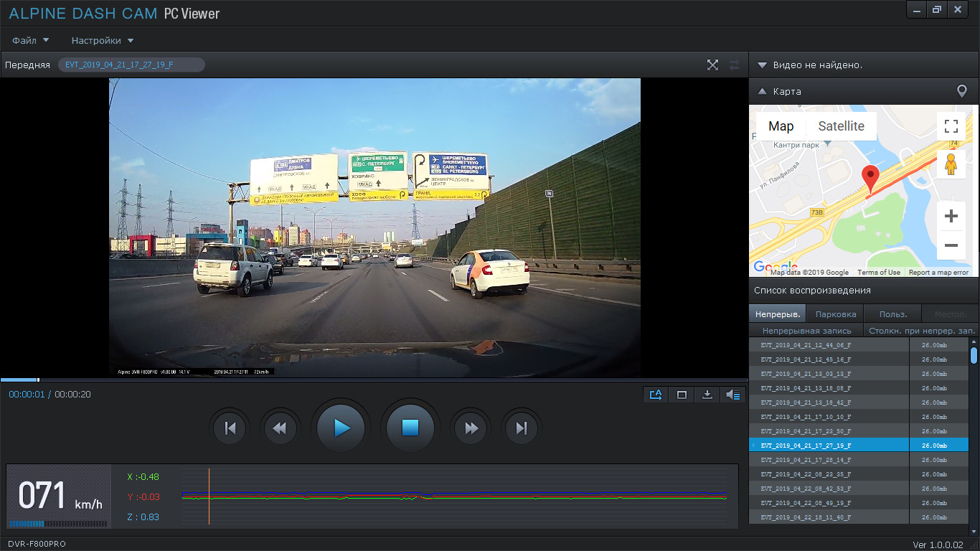Switch to the Парковка tab
Image resolution: width=980 pixels, height=551 pixels.
835,314
